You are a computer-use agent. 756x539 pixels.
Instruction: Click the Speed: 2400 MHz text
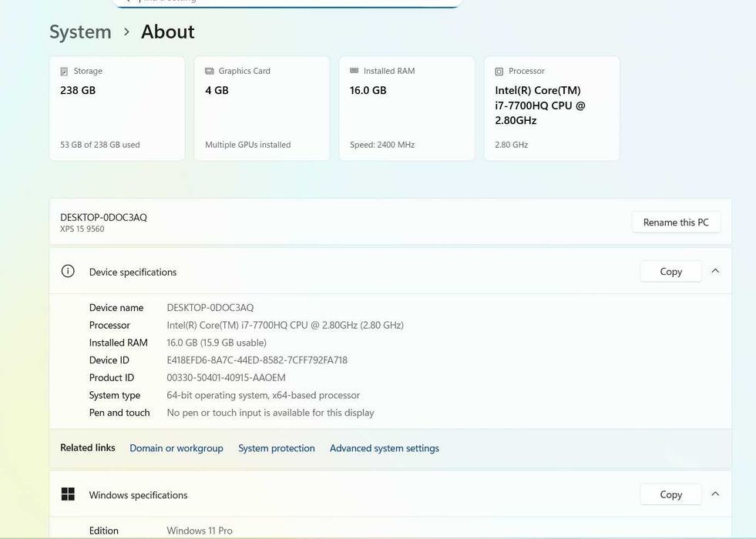pyautogui.click(x=382, y=145)
